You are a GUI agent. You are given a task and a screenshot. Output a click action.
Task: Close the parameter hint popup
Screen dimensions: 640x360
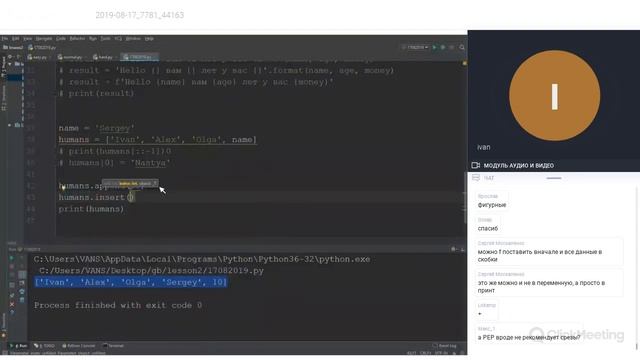coord(155,183)
